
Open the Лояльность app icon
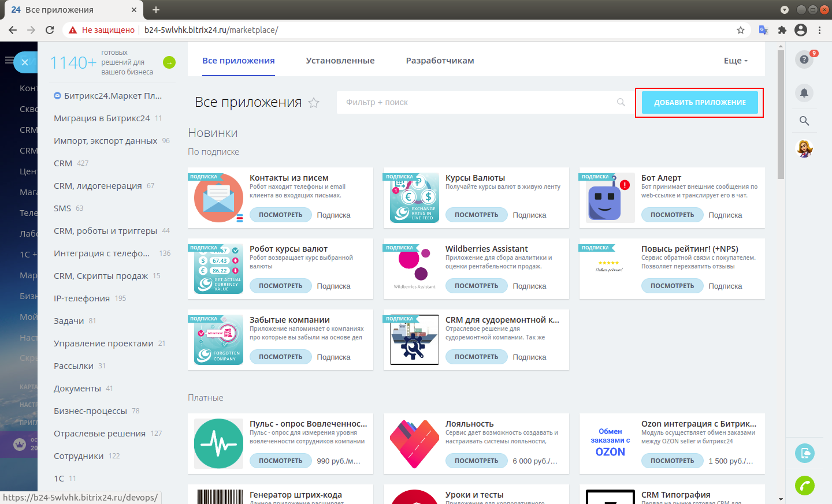[415, 444]
